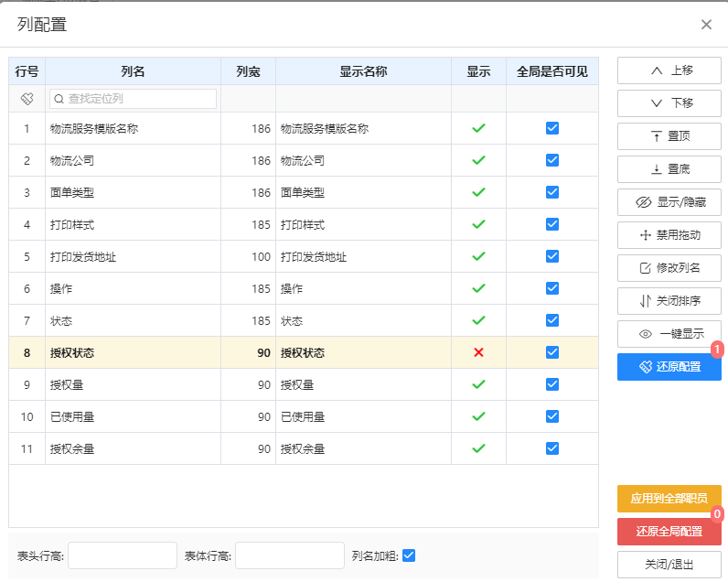
Task: Close the 列配置 dialog with X
Action: tap(706, 25)
